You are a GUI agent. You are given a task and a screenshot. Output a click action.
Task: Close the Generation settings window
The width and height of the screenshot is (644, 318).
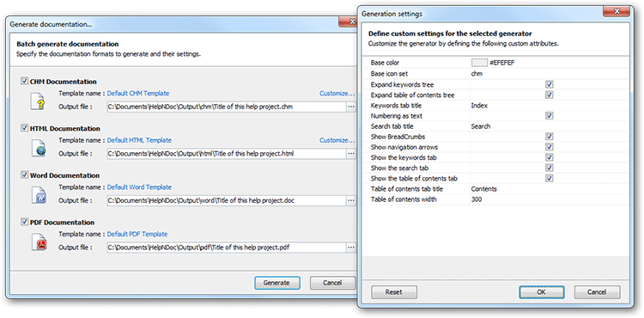(x=616, y=10)
